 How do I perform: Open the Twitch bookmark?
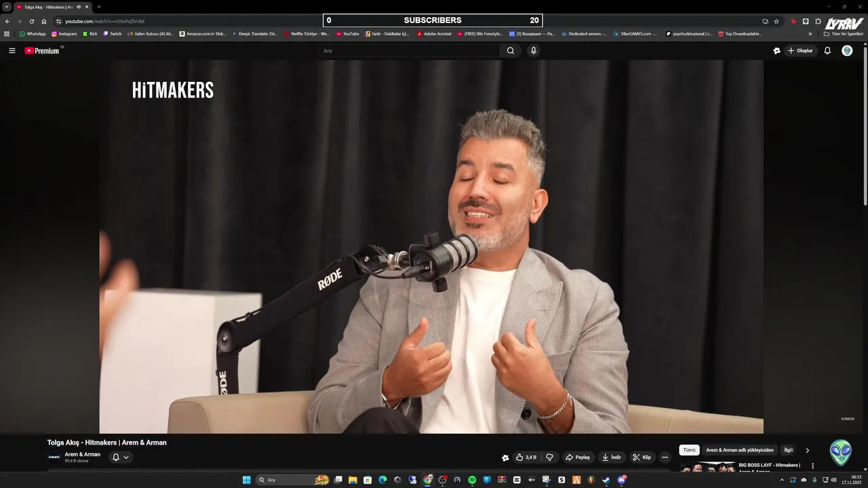113,33
